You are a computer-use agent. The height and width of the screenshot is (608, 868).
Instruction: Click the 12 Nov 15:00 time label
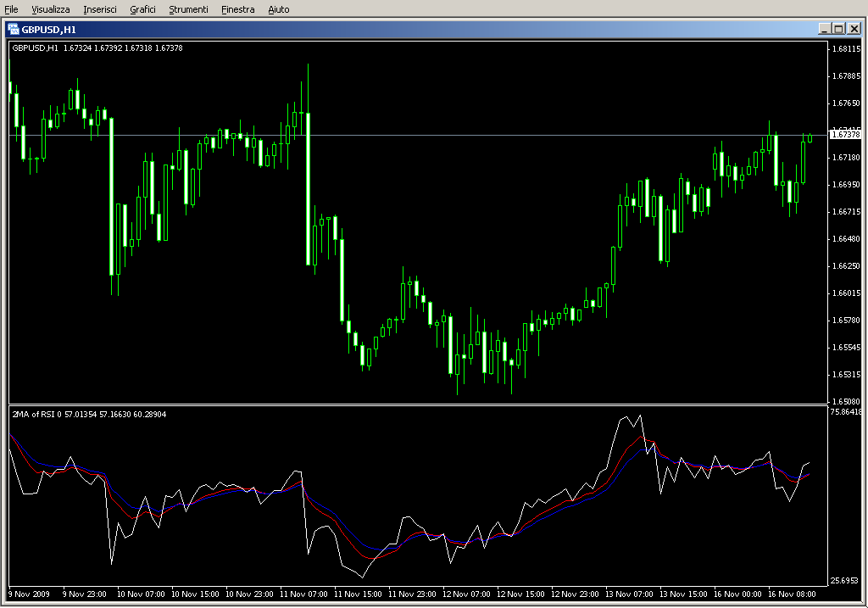coord(520,594)
